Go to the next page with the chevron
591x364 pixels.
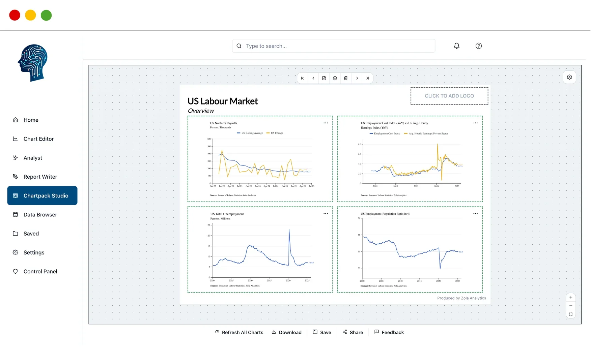pos(357,78)
